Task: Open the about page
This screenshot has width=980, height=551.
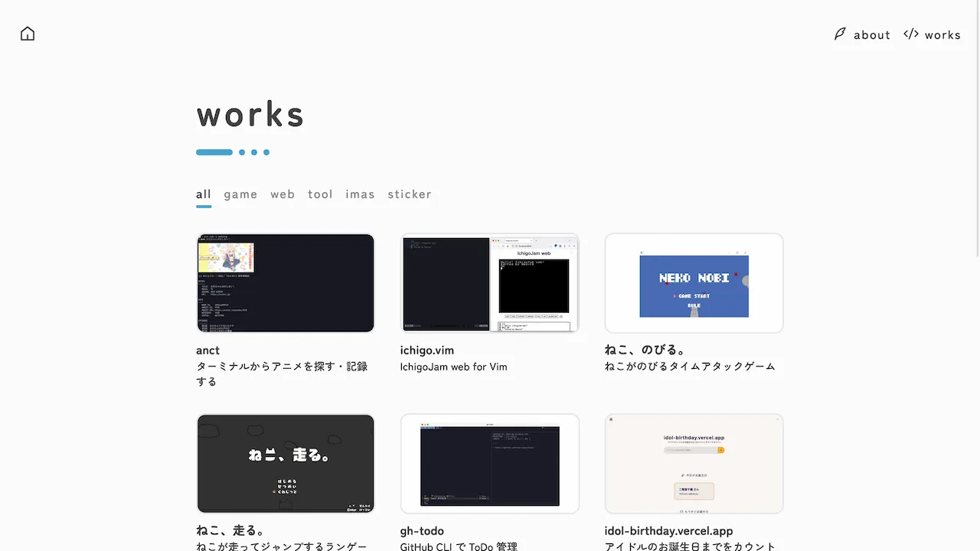Action: 872,34
